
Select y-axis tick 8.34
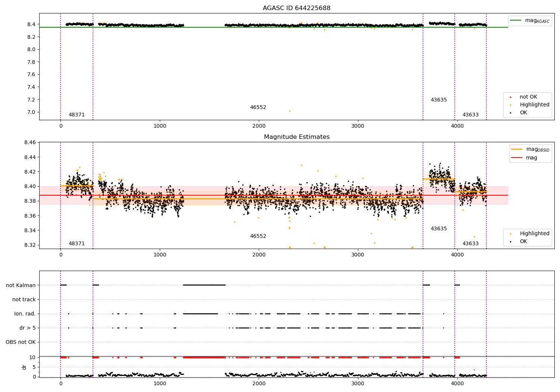point(30,230)
